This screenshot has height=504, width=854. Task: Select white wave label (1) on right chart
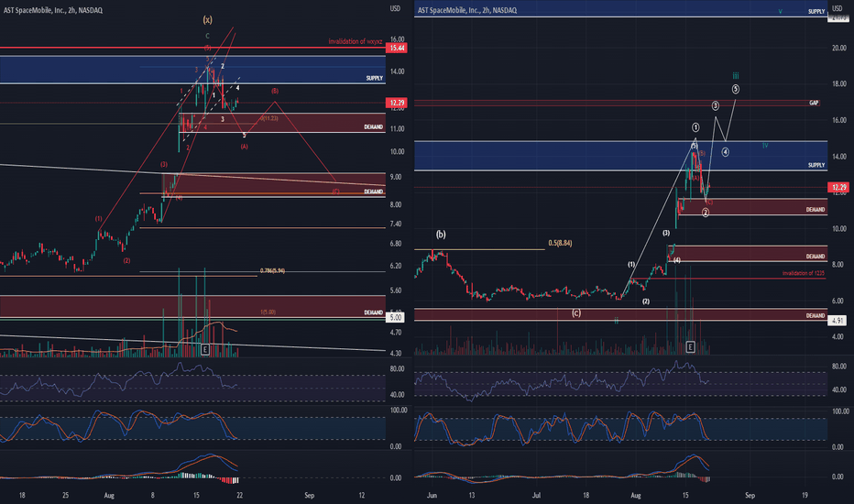[630, 264]
